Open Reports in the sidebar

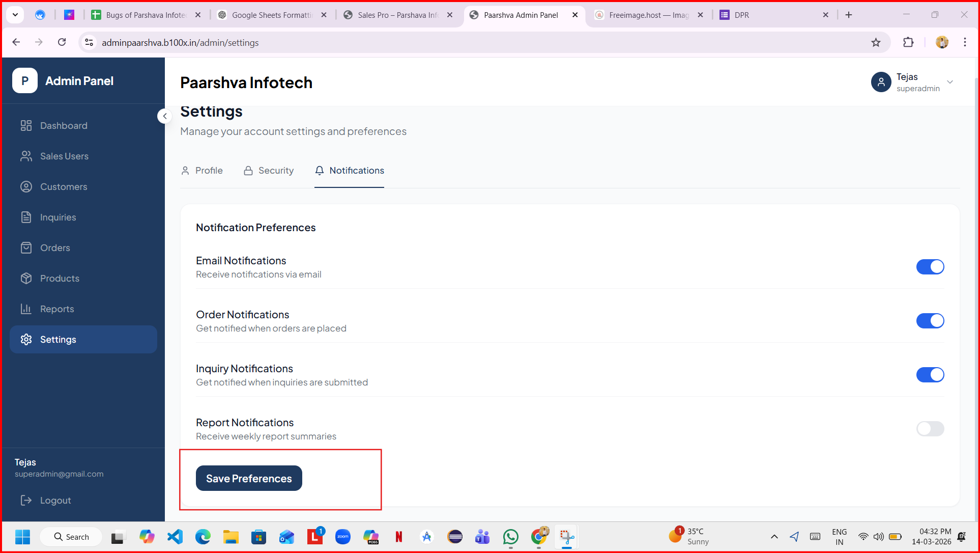83,309
